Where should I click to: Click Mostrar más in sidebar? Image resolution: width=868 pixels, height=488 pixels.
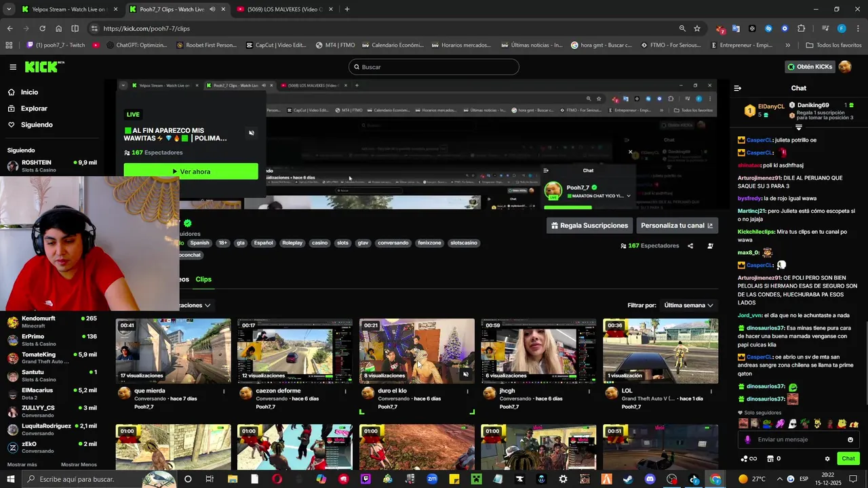(x=22, y=464)
